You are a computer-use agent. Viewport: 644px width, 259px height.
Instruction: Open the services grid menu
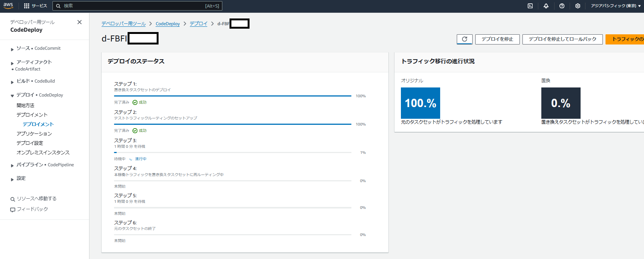[35, 6]
